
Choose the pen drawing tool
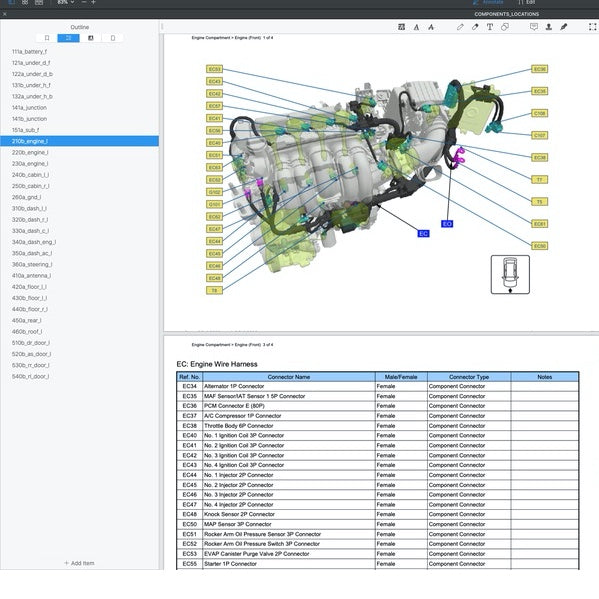[460, 27]
